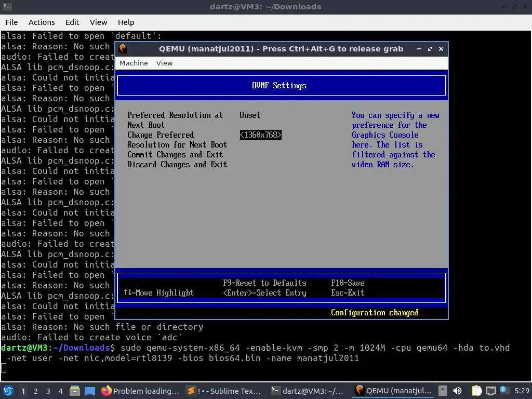Open the 1360x768 resolution selector
Viewport: 532px width, 399px height.
coord(261,135)
